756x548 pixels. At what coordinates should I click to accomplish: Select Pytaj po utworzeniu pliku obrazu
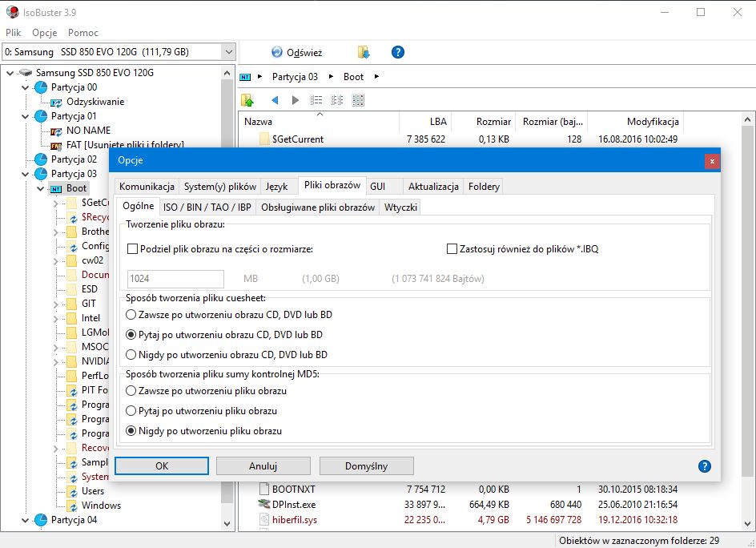coord(131,411)
